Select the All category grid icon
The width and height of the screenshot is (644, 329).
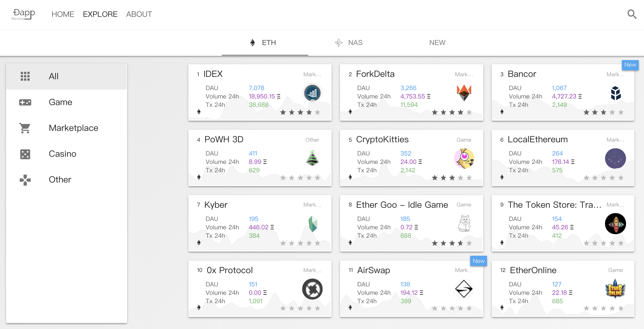click(25, 76)
